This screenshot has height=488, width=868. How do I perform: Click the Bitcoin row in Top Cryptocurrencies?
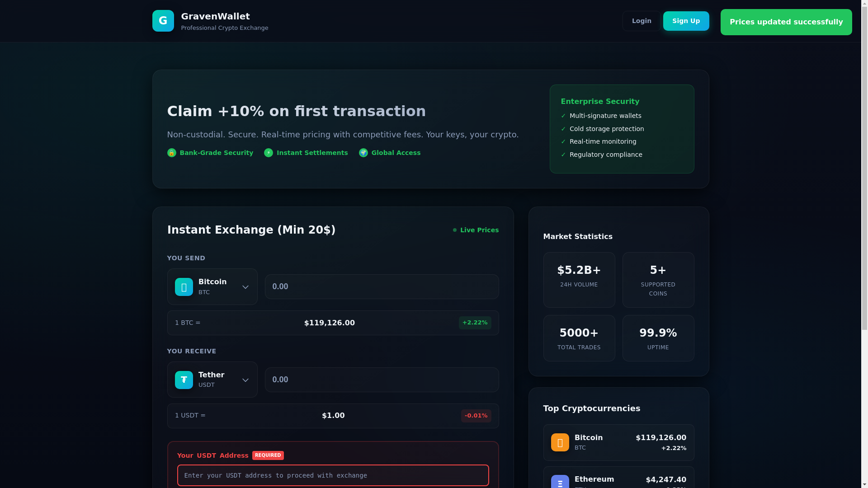(619, 442)
